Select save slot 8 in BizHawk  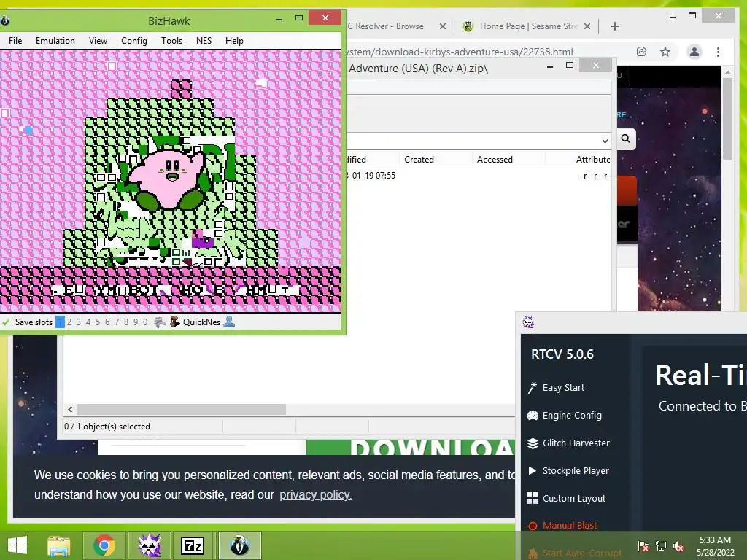126,322
